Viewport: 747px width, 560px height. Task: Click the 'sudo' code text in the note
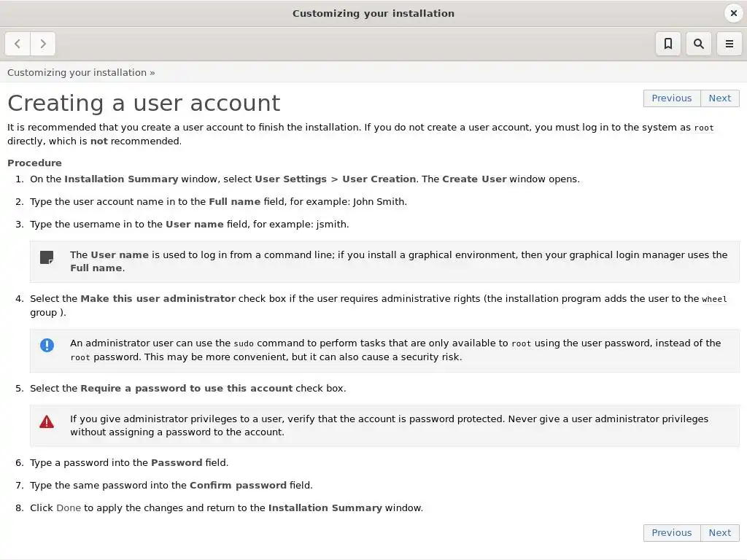point(244,343)
